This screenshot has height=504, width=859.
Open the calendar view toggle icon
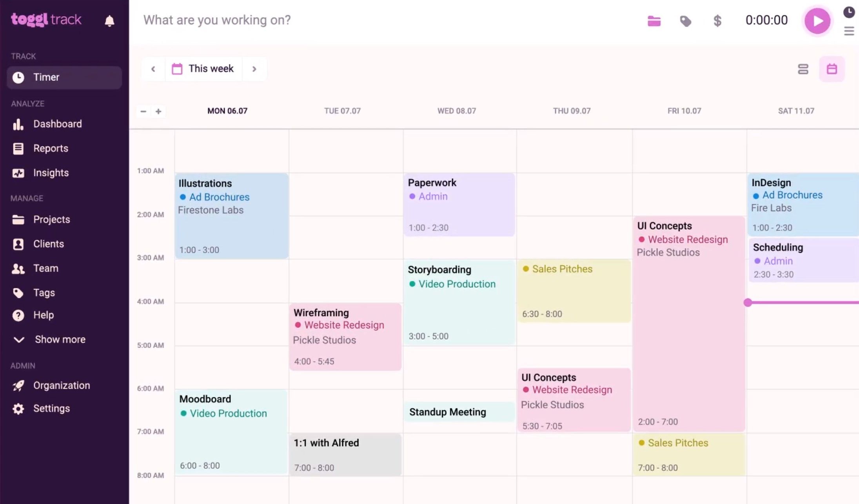point(832,69)
